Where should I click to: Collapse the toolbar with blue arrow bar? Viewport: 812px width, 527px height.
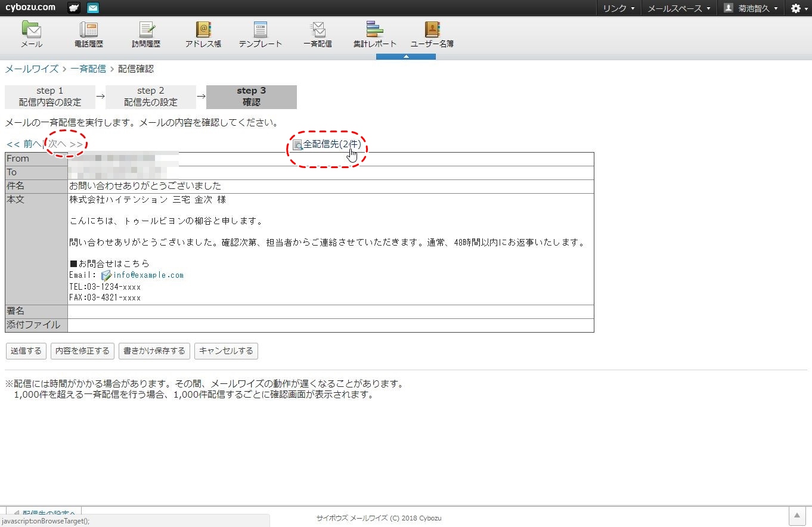[406, 57]
